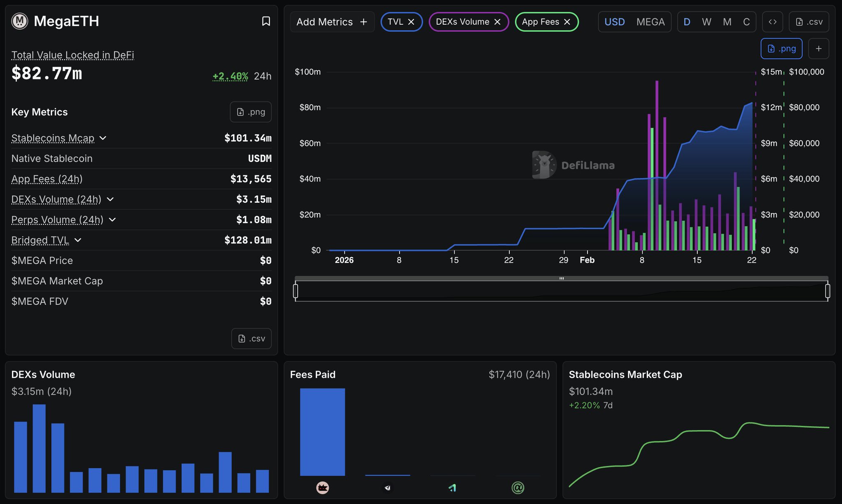The height and width of the screenshot is (504, 842).
Task: Expand the Bridged TVL breakdown
Action: [x=78, y=240]
